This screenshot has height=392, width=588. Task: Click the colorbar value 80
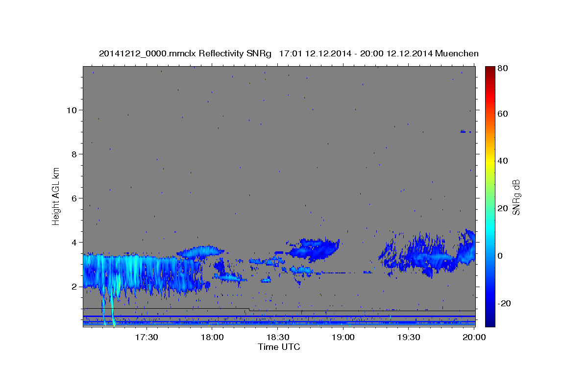(x=502, y=69)
